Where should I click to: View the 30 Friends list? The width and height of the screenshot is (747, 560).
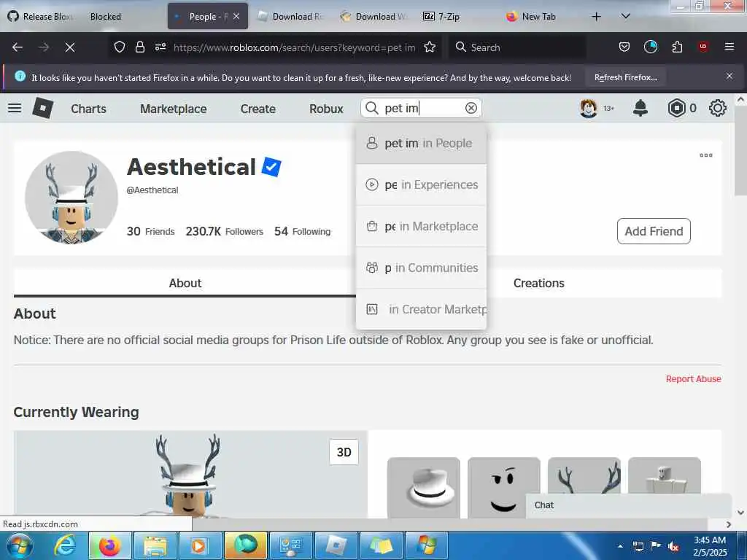point(150,231)
